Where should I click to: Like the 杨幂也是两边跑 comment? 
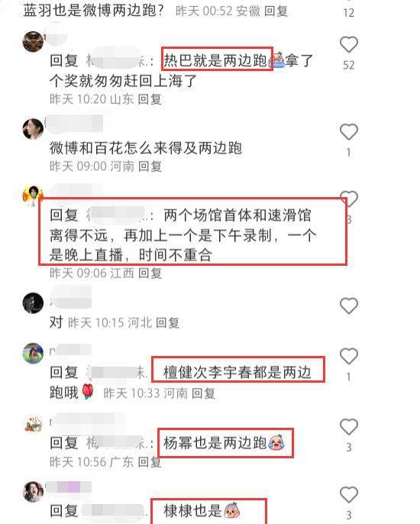click(349, 427)
